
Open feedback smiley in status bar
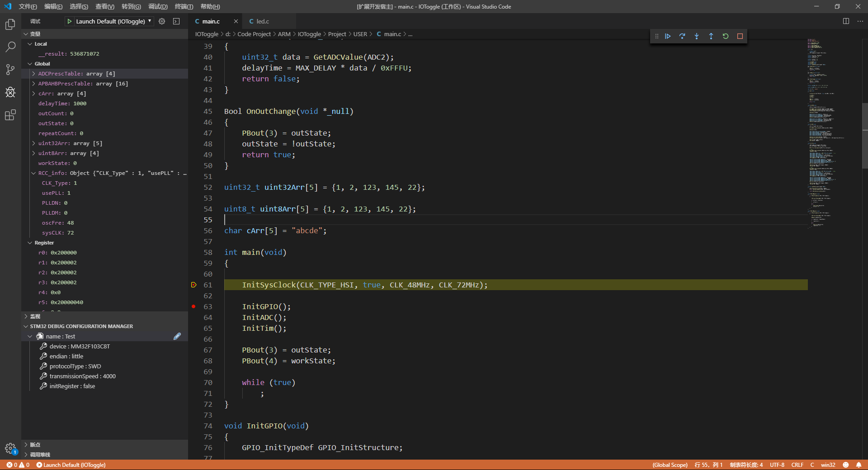click(846, 465)
